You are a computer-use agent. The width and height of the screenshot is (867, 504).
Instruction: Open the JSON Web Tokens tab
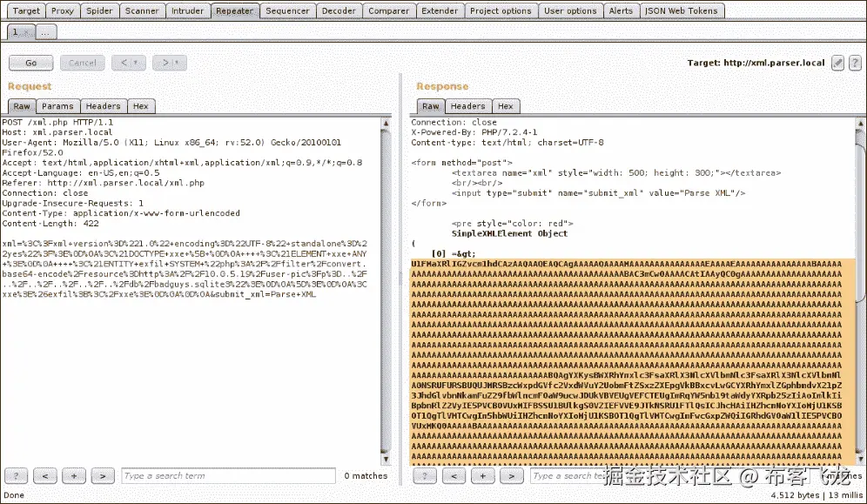pyautogui.click(x=682, y=10)
